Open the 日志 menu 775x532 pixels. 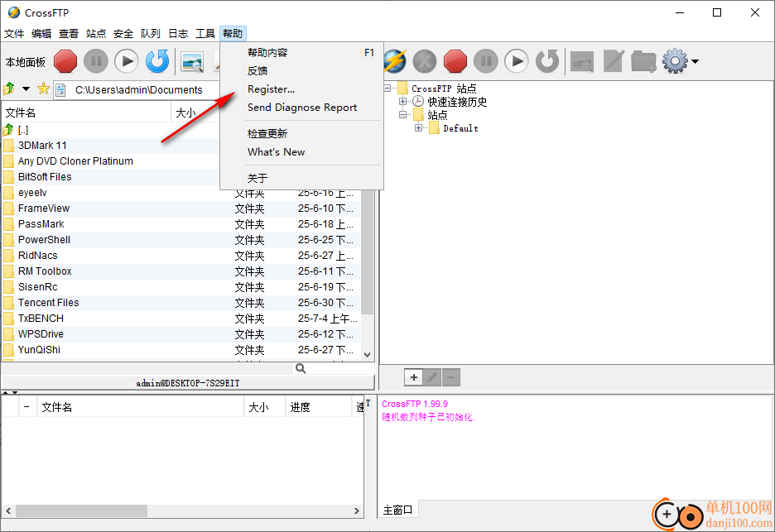tap(178, 34)
